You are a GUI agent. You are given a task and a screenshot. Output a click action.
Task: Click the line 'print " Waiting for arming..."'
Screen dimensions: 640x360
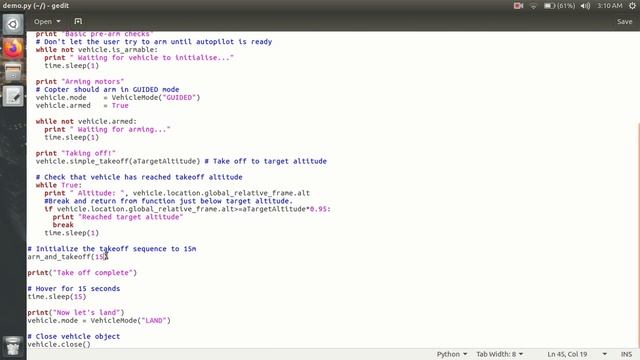pos(107,129)
